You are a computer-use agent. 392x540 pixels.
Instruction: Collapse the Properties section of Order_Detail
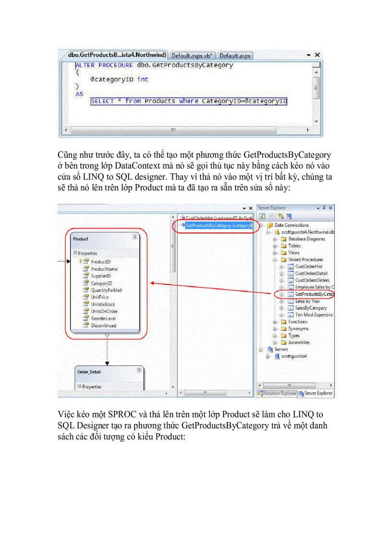pyautogui.click(x=79, y=387)
